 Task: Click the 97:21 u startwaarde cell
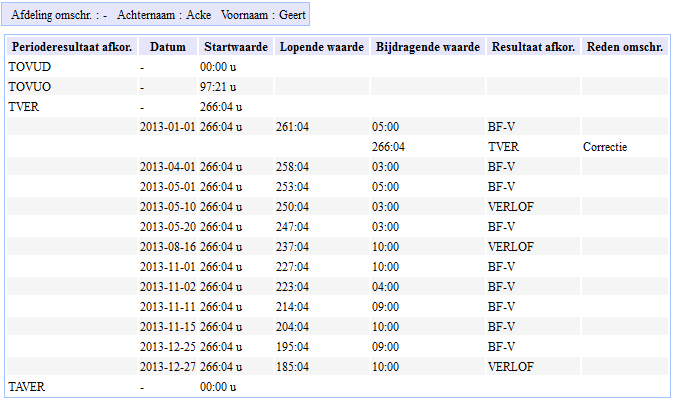click(217, 87)
